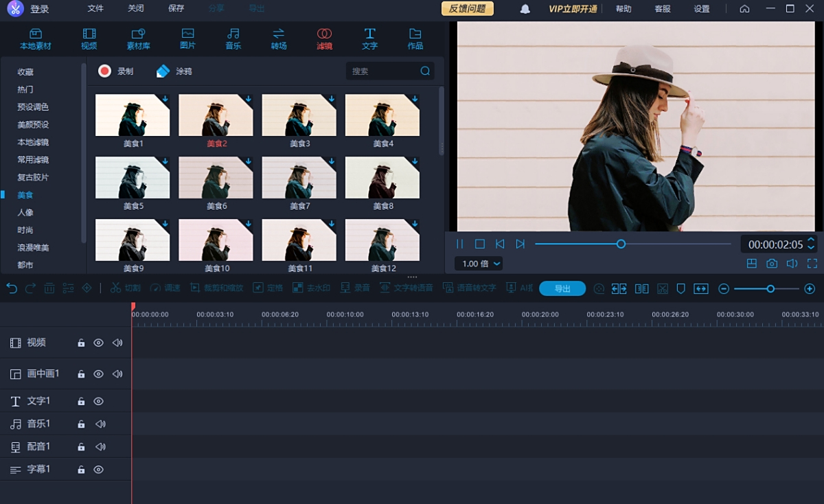
Task: Click the blue 导出 export button
Action: point(562,288)
